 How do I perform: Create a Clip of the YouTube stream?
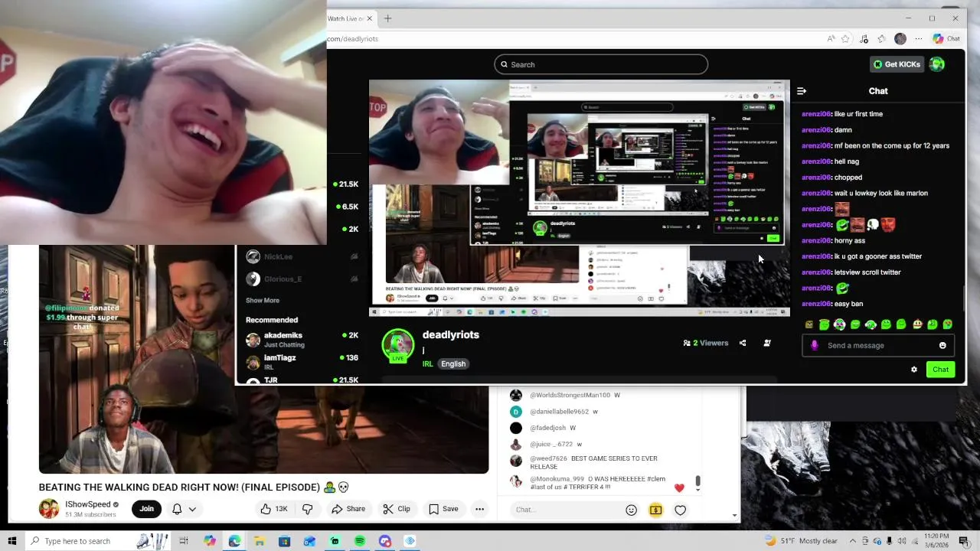(x=397, y=509)
